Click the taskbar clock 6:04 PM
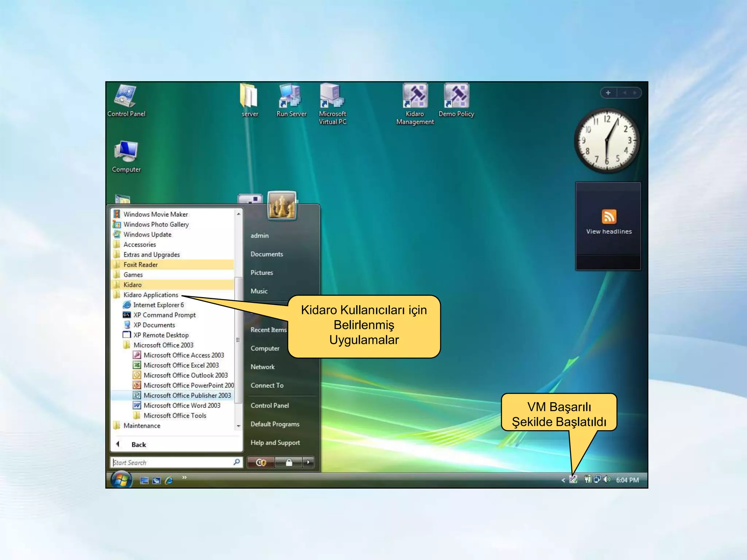747x560 pixels. pos(627,480)
